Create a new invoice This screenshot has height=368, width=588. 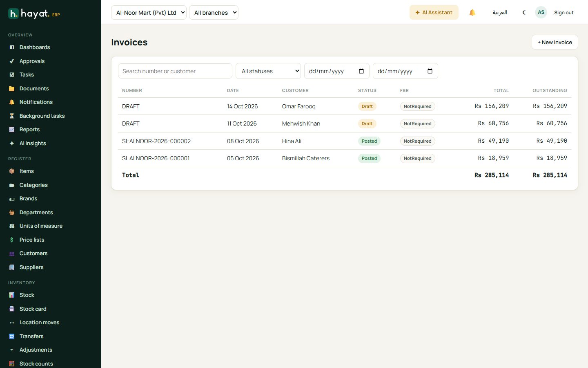point(555,42)
